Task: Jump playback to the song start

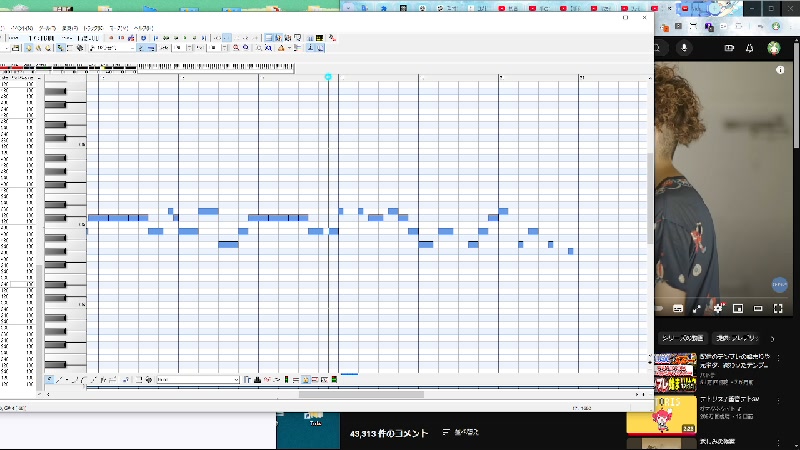Action: click(156, 38)
